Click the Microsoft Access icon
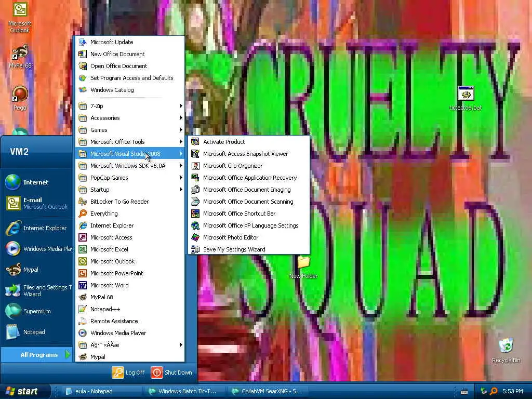This screenshot has width=532, height=399. pyautogui.click(x=83, y=237)
